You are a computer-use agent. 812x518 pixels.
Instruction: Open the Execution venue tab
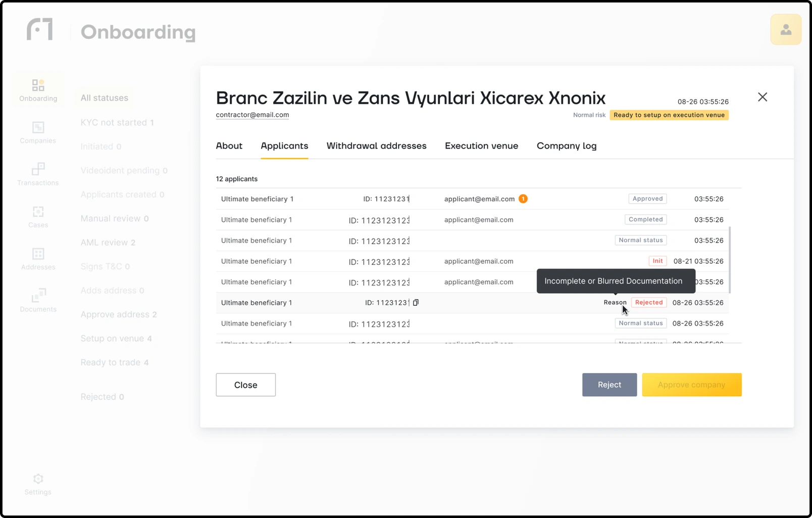click(481, 146)
